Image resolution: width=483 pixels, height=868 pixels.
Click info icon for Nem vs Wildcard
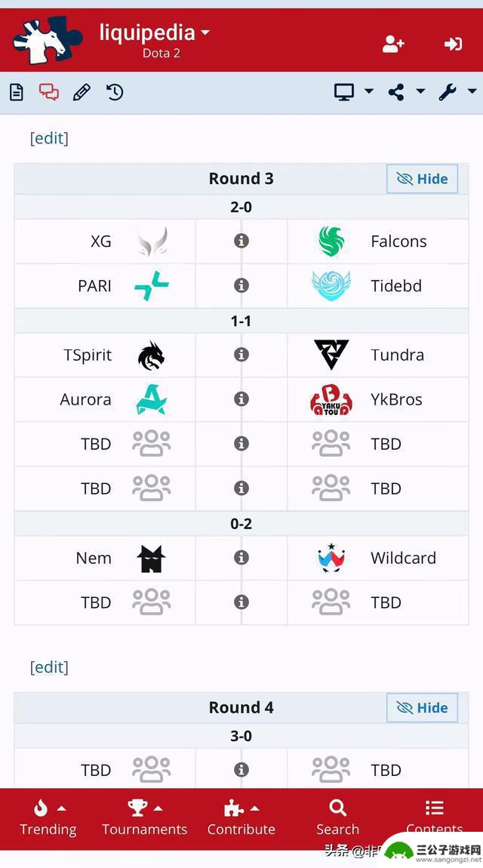point(241,558)
